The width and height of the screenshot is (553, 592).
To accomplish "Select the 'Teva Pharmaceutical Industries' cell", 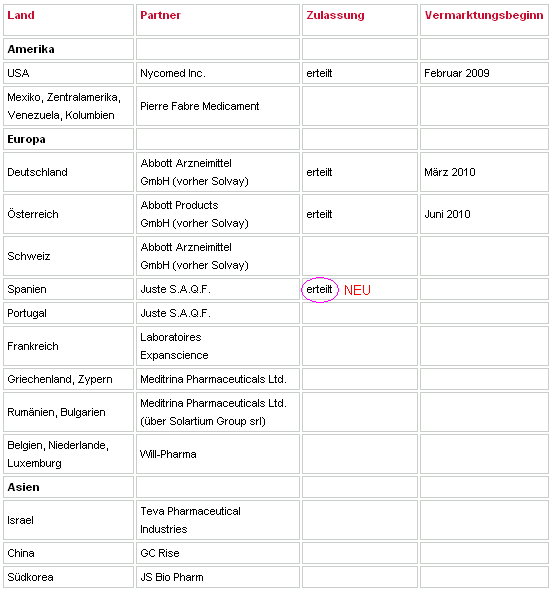I will pos(218,520).
